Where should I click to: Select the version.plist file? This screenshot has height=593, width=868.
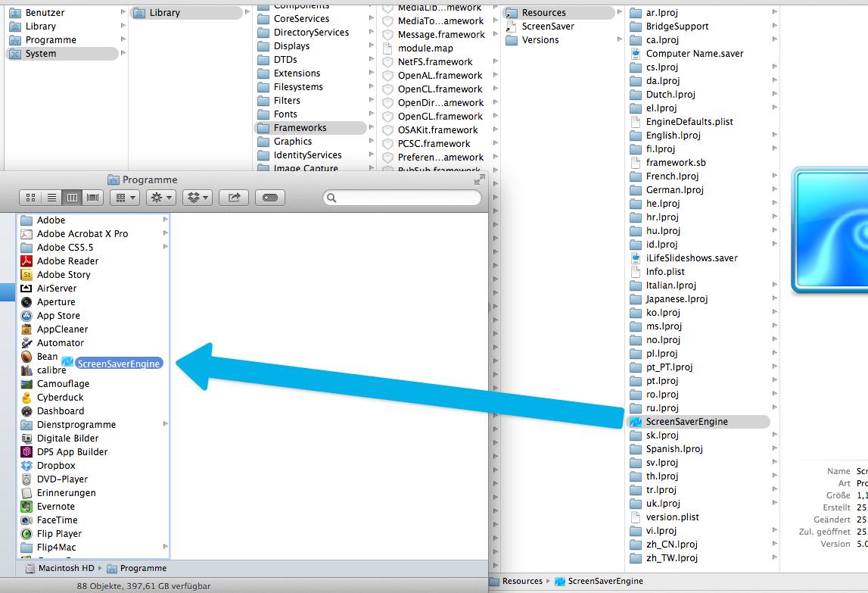coord(672,517)
